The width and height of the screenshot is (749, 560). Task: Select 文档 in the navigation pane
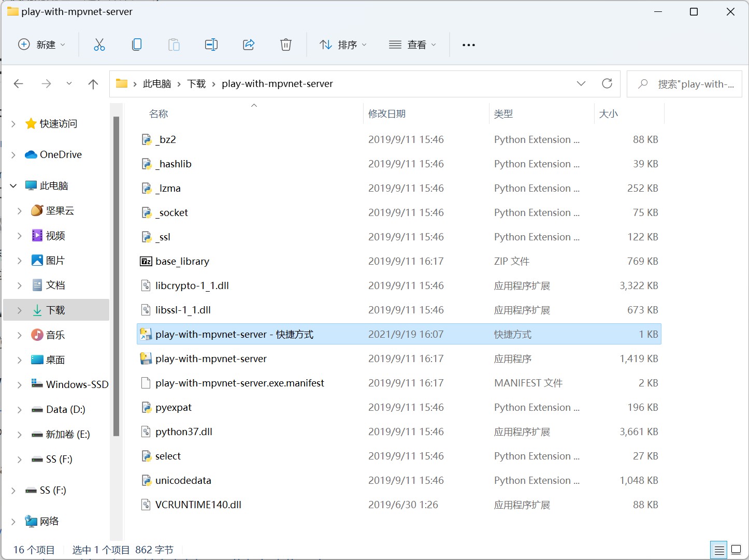point(55,285)
